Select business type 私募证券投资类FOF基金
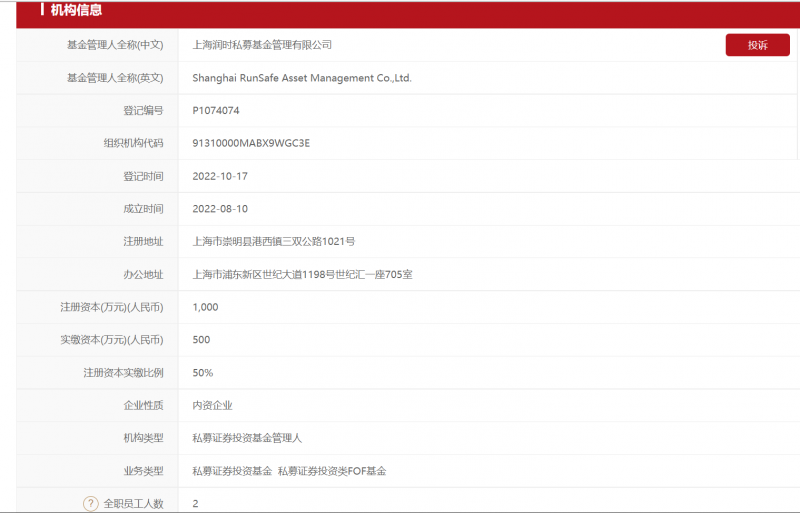This screenshot has height=513, width=800. point(332,471)
